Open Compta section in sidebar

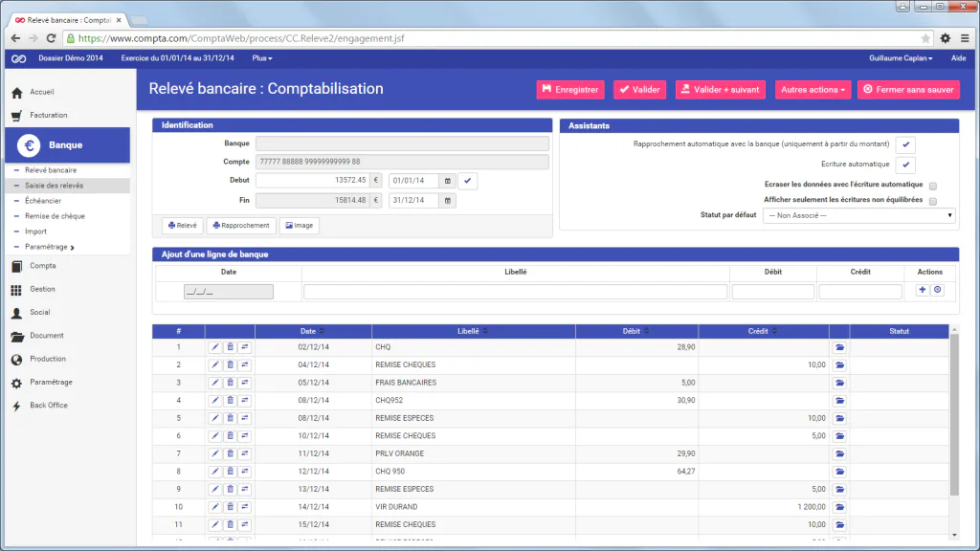pyautogui.click(x=42, y=266)
